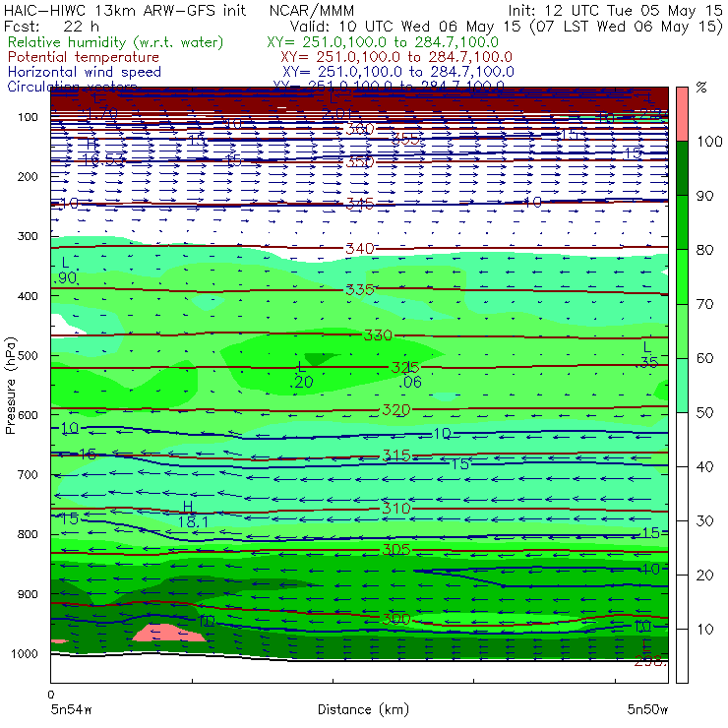Screen dimensions: 728x728
Task: Select the 70–80% bright green colorbar segment
Action: (682, 276)
